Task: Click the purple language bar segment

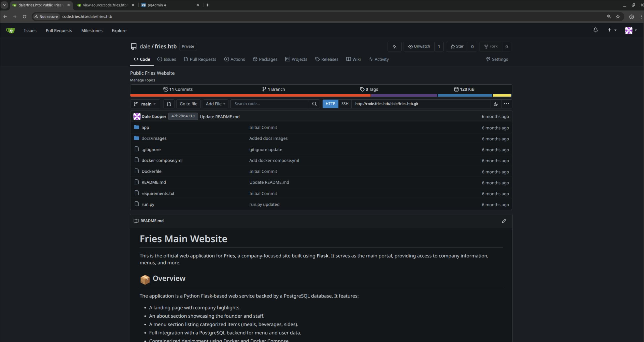Action: (x=404, y=95)
